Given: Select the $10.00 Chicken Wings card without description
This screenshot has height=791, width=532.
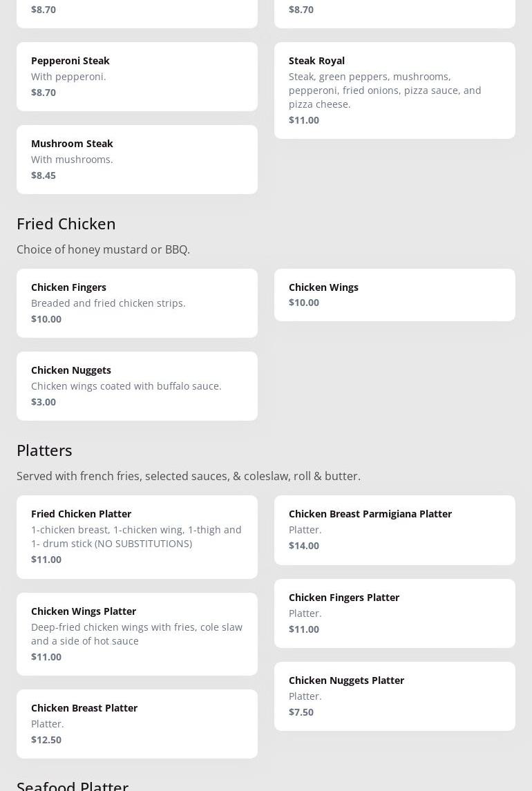Looking at the screenshot, I should 395,294.
